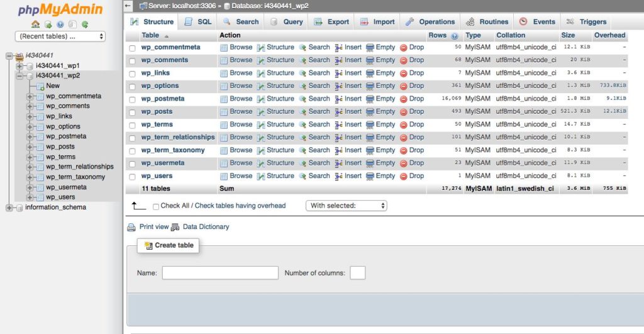Click Insert icon for wp_options row
The height and width of the screenshot is (334, 644).
tap(339, 86)
